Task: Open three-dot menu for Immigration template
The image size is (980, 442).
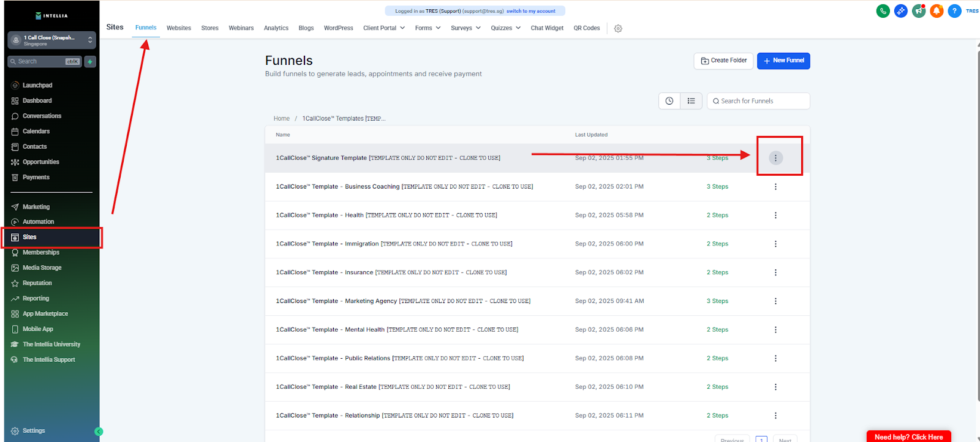Action: 775,244
